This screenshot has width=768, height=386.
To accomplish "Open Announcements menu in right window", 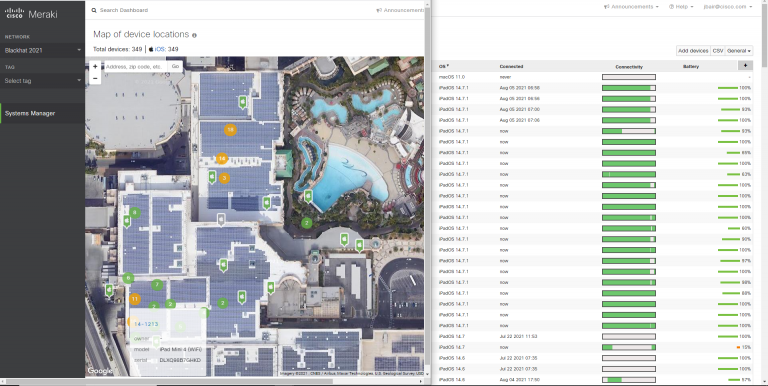I will (631, 7).
